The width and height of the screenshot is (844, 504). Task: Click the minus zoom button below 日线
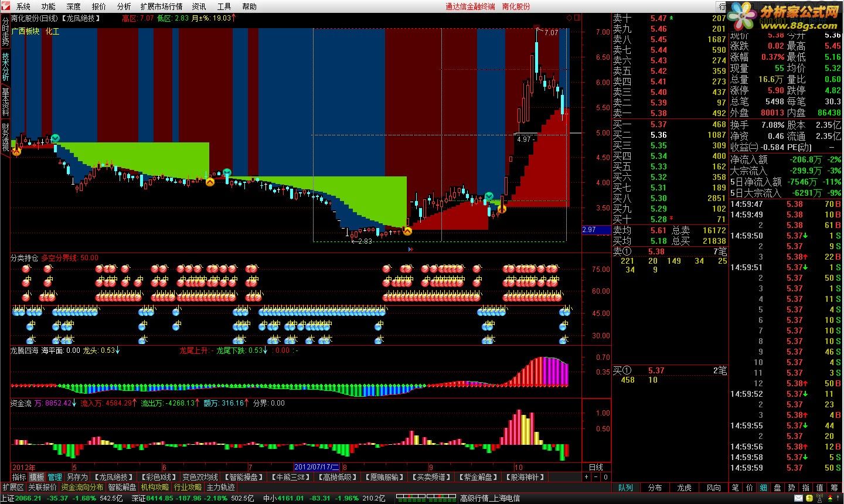coord(595,478)
